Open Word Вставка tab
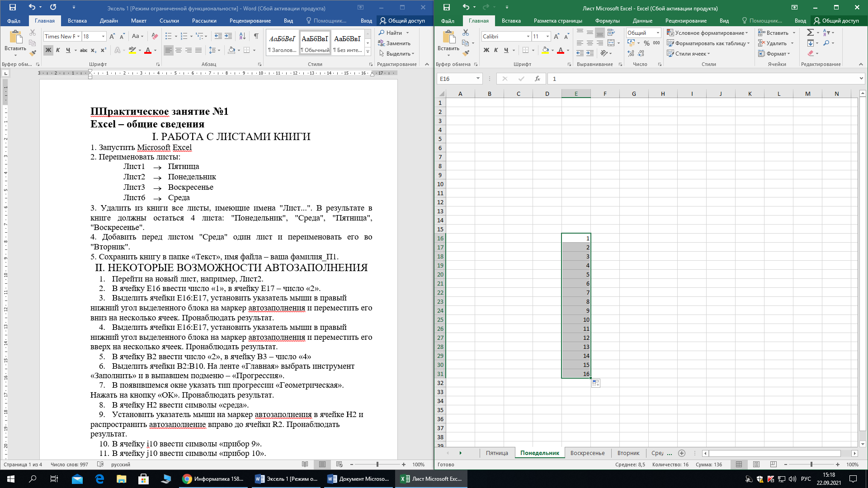868x488 pixels. 77,21
